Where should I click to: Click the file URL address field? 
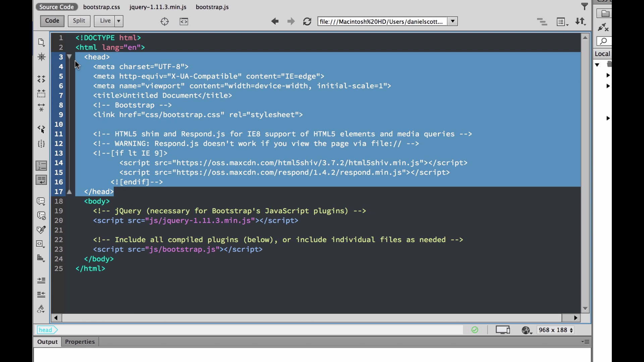(x=382, y=21)
